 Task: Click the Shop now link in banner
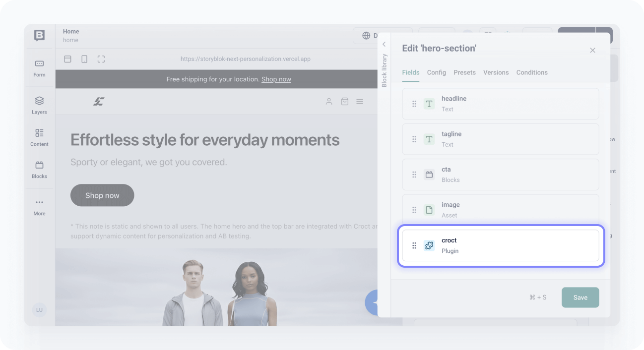click(276, 79)
